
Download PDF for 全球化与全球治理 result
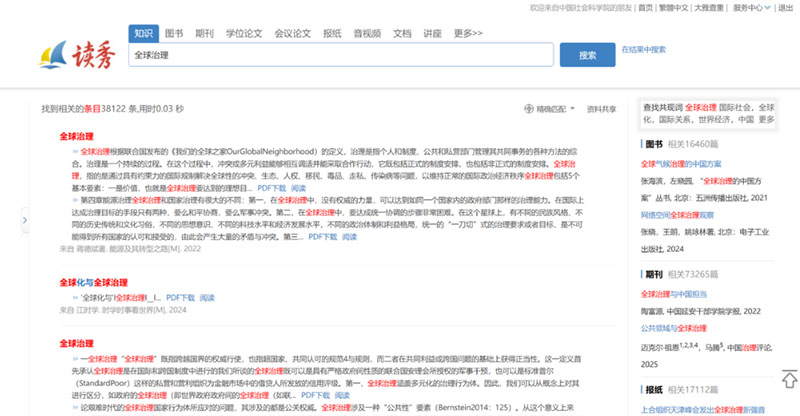[180, 298]
